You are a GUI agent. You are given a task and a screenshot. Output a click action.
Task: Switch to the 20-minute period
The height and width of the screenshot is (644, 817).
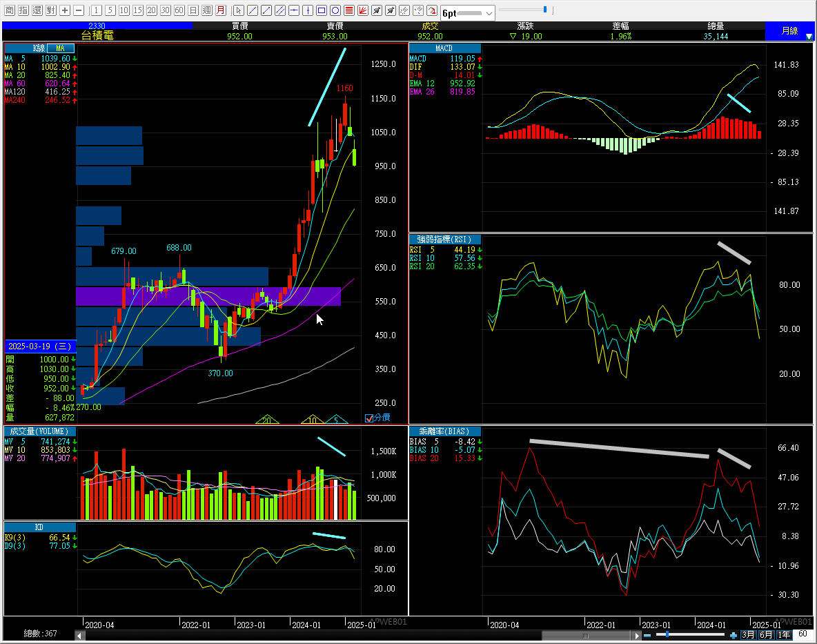tap(152, 10)
